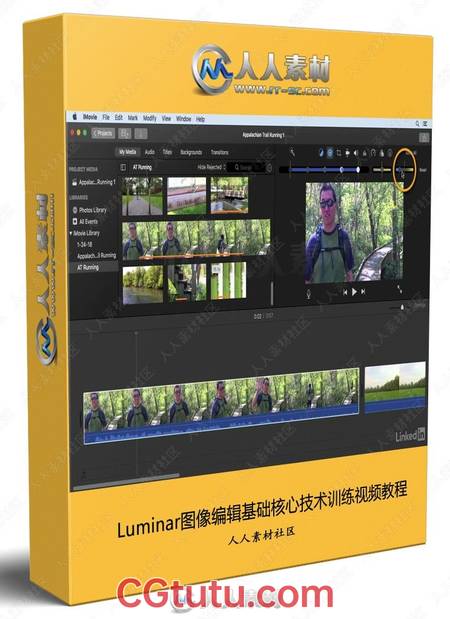This screenshot has width=450, height=619.
Task: Toggle the sidebar show/hide button beside AT Running
Action: tap(123, 167)
